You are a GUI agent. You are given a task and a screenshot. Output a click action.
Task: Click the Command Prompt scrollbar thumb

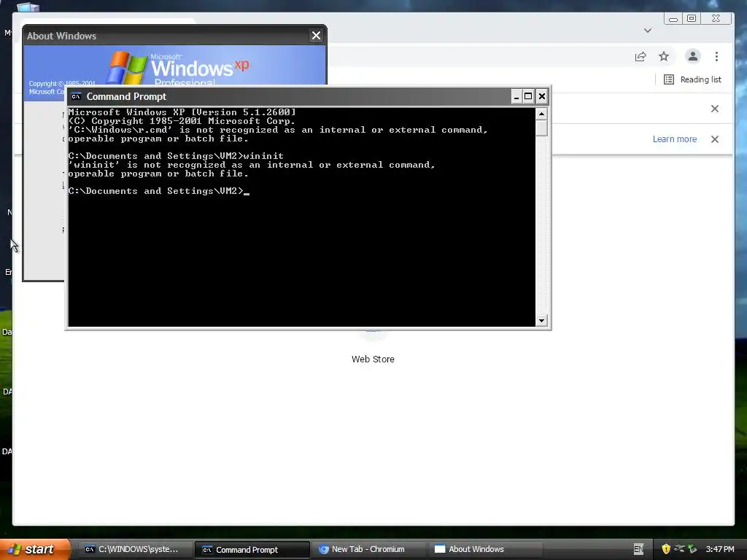point(541,128)
